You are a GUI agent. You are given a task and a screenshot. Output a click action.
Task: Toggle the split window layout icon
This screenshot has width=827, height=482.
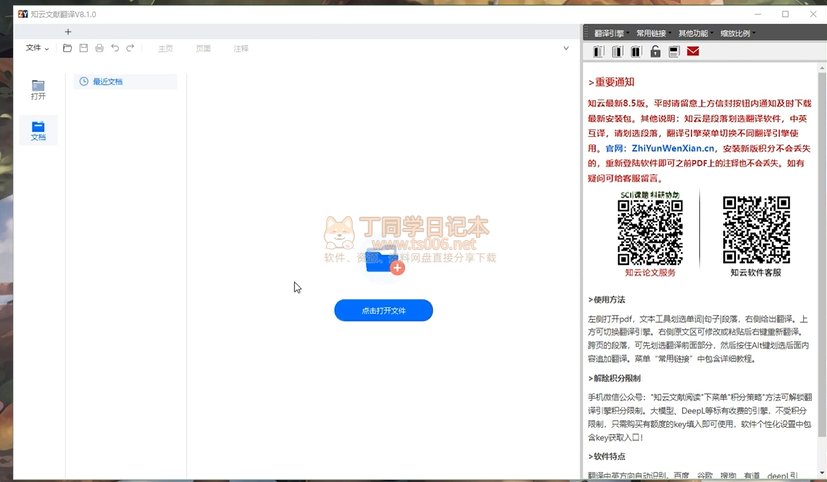point(674,51)
